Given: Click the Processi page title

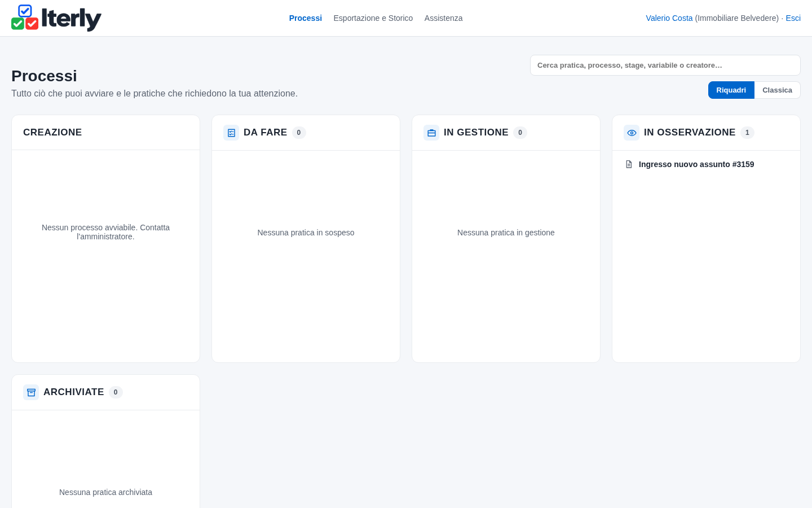Looking at the screenshot, I should click(44, 76).
